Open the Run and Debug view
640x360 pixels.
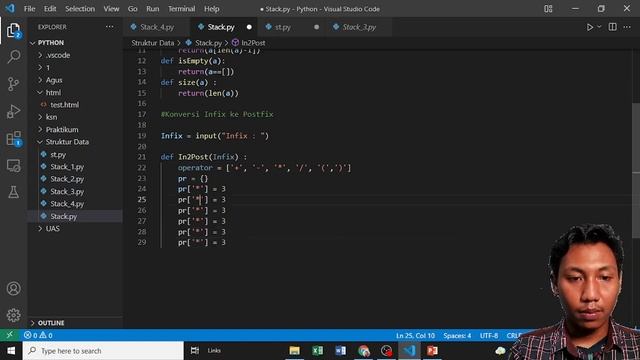point(13,111)
